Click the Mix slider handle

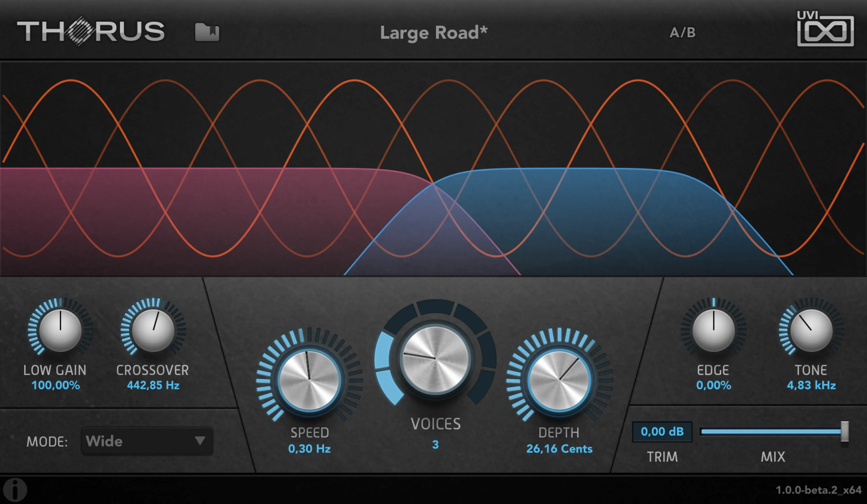[845, 431]
